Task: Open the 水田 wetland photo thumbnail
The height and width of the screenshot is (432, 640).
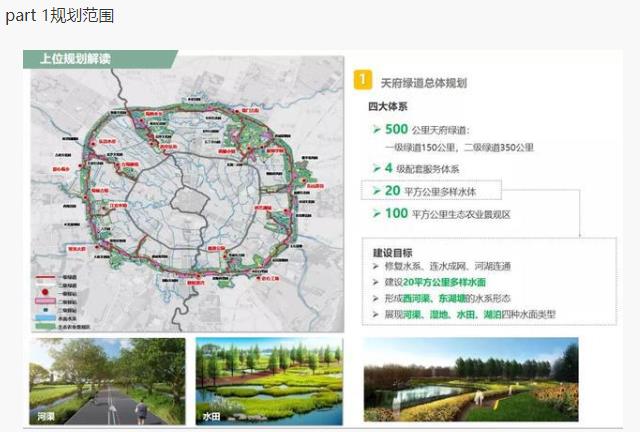Action: coord(269,381)
